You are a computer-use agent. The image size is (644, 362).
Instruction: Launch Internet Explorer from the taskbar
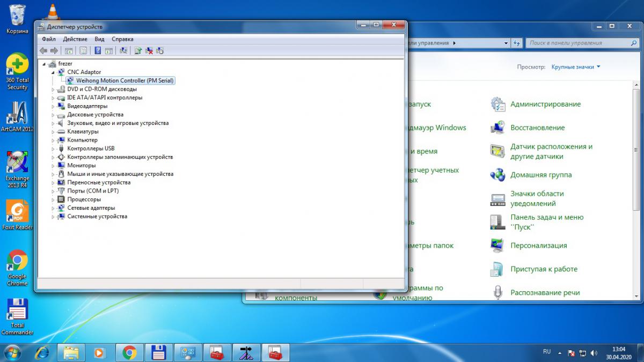pyautogui.click(x=42, y=352)
